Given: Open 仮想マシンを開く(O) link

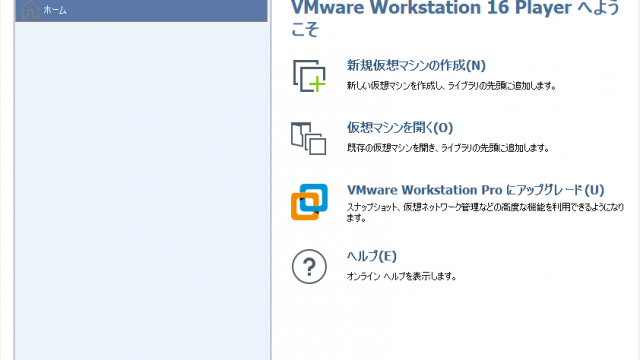Looking at the screenshot, I should pos(400,128).
